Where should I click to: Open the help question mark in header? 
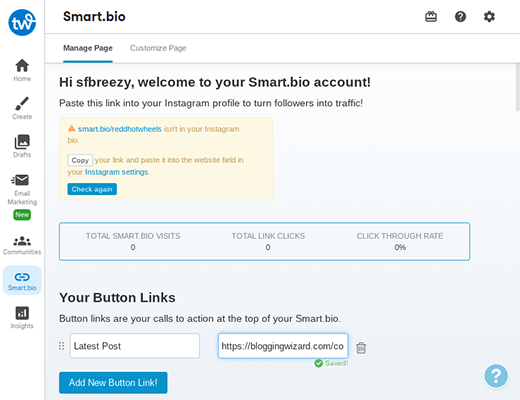click(x=460, y=16)
